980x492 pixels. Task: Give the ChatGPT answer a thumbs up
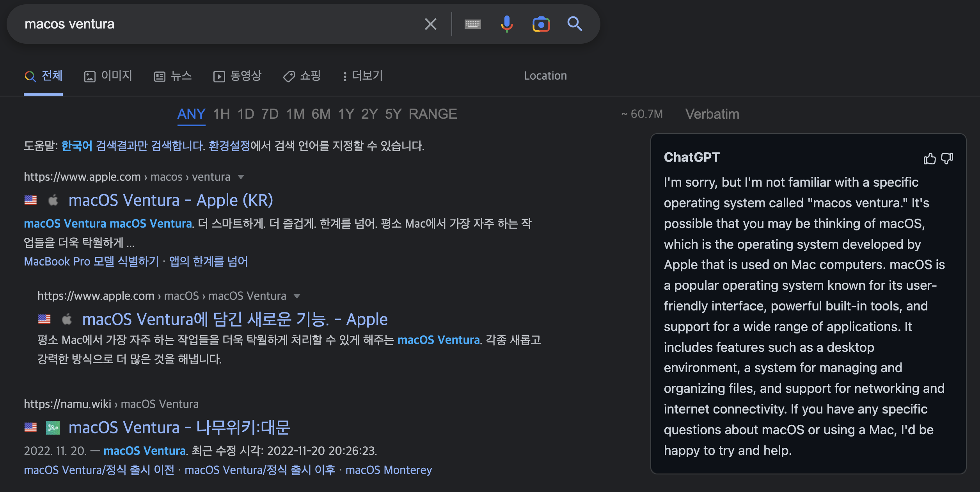tap(930, 159)
